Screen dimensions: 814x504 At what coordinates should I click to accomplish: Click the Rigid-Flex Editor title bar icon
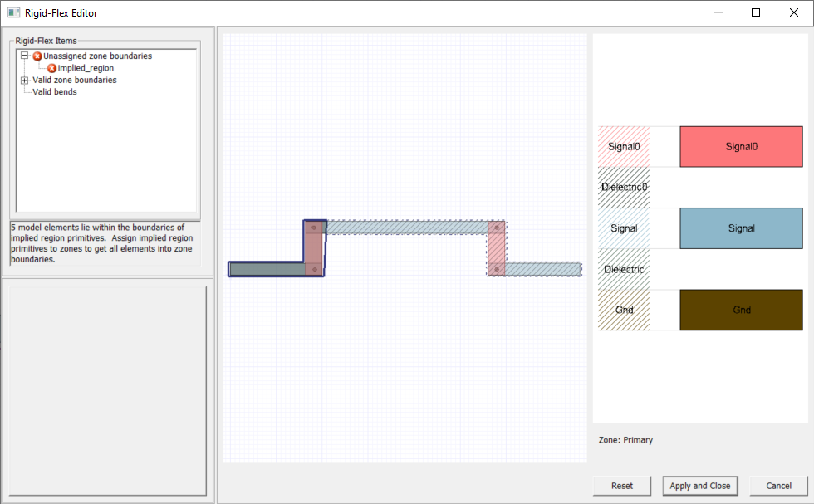point(12,12)
